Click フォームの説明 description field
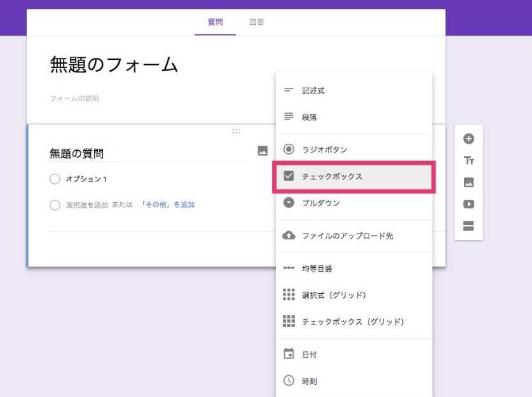The image size is (532, 397). tap(74, 99)
